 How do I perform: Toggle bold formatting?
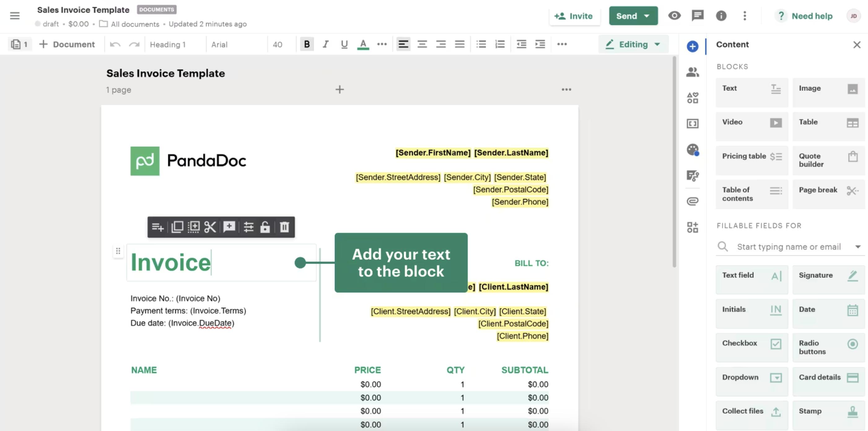point(307,44)
